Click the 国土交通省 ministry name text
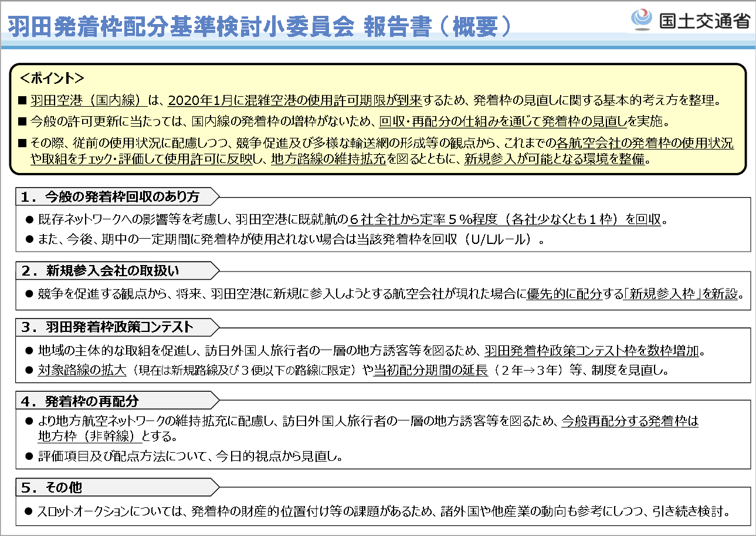This screenshot has height=536, width=756. pos(704,20)
